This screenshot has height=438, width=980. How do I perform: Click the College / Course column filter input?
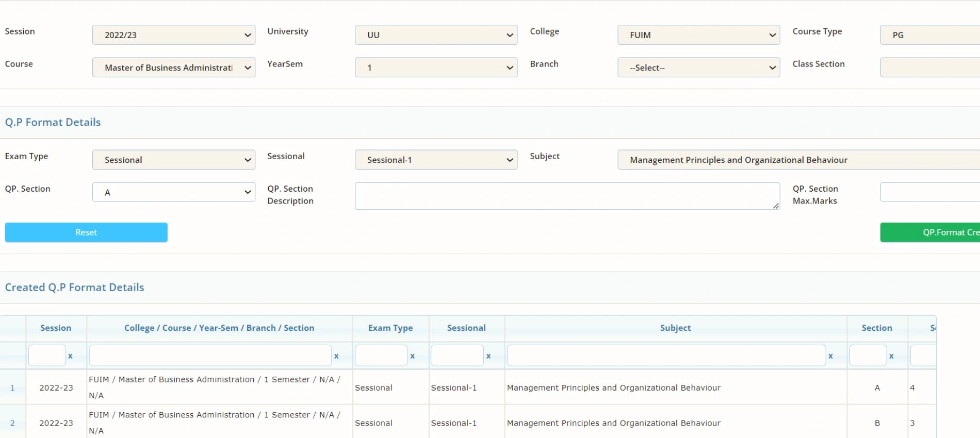pyautogui.click(x=210, y=356)
